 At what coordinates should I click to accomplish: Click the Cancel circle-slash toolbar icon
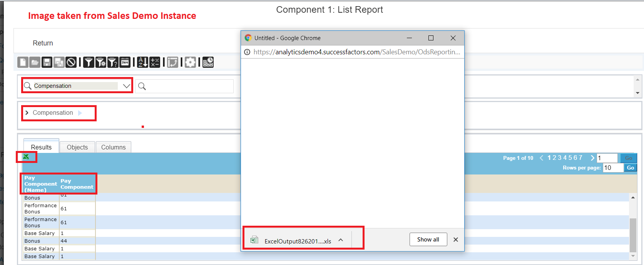(71, 62)
